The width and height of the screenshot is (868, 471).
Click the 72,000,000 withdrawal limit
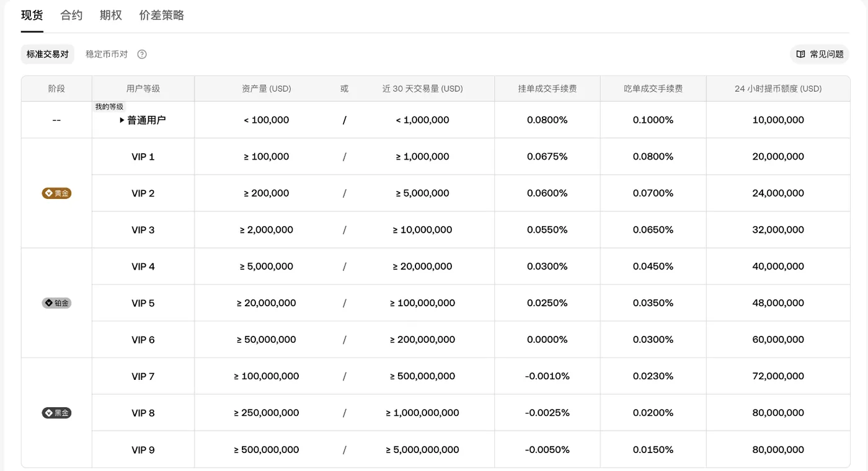click(x=778, y=376)
